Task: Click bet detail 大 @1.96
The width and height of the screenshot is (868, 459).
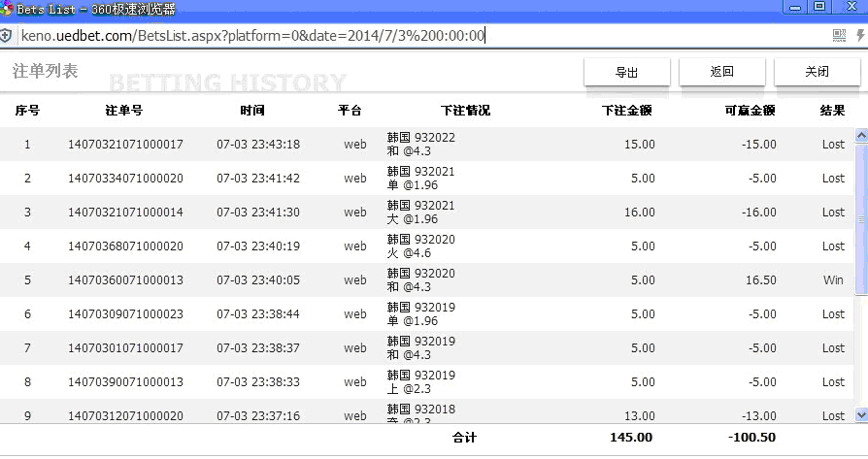Action: 413,219
